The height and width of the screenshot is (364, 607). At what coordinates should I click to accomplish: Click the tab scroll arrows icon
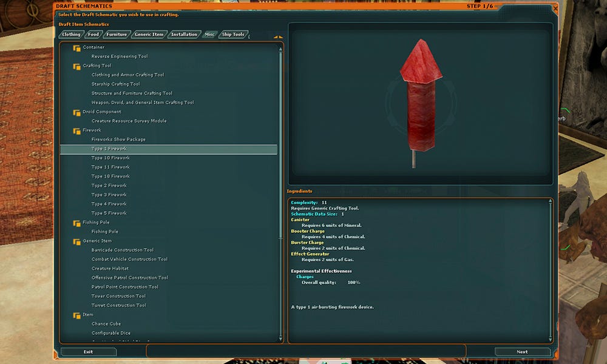click(x=278, y=37)
